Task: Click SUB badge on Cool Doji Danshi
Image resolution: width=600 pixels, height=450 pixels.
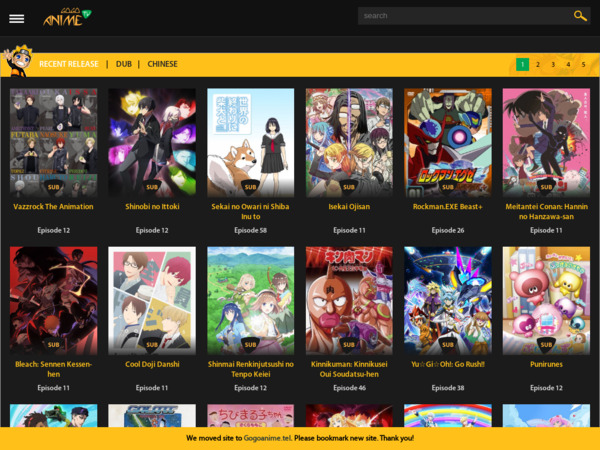Action: 152,345
